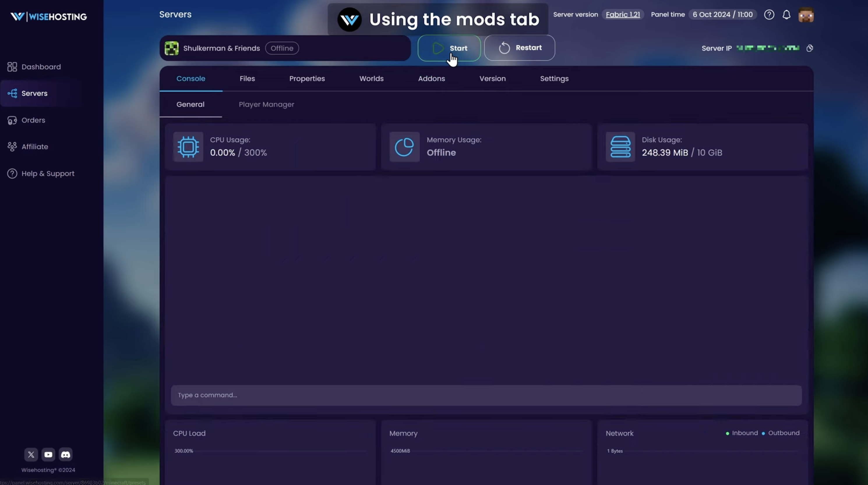Copy the Server IP
This screenshot has width=868, height=485.
coord(810,48)
